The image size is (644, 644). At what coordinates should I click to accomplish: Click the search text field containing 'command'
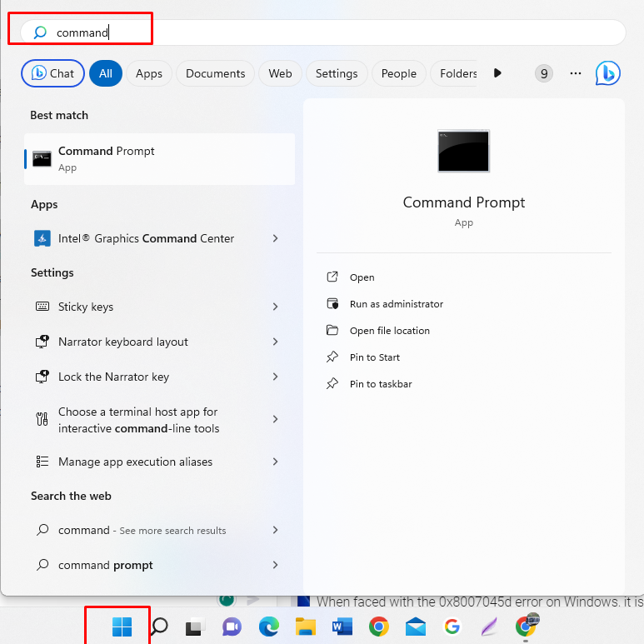pyautogui.click(x=322, y=32)
